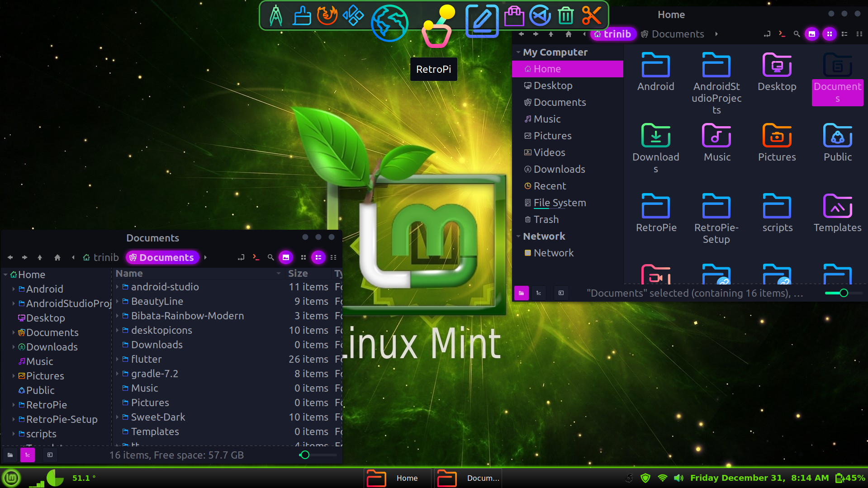Open Recent in the Home window places sidebar
This screenshot has width=868, height=488.
click(x=567, y=186)
